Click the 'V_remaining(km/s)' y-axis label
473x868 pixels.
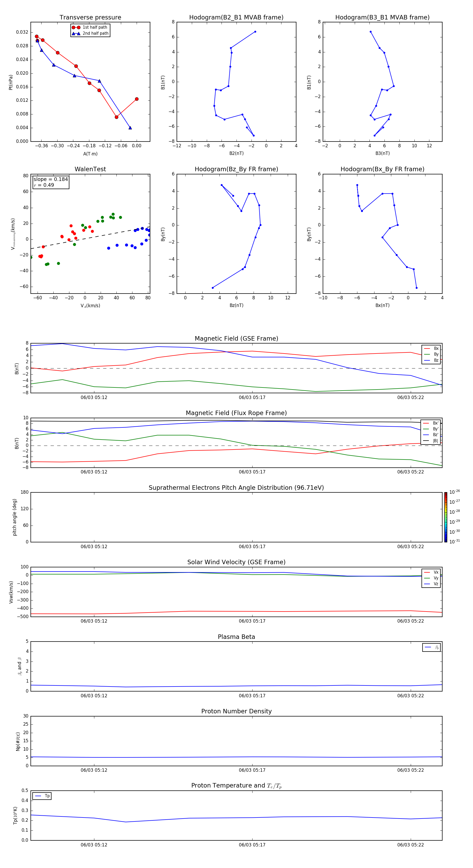pyautogui.click(x=13, y=234)
